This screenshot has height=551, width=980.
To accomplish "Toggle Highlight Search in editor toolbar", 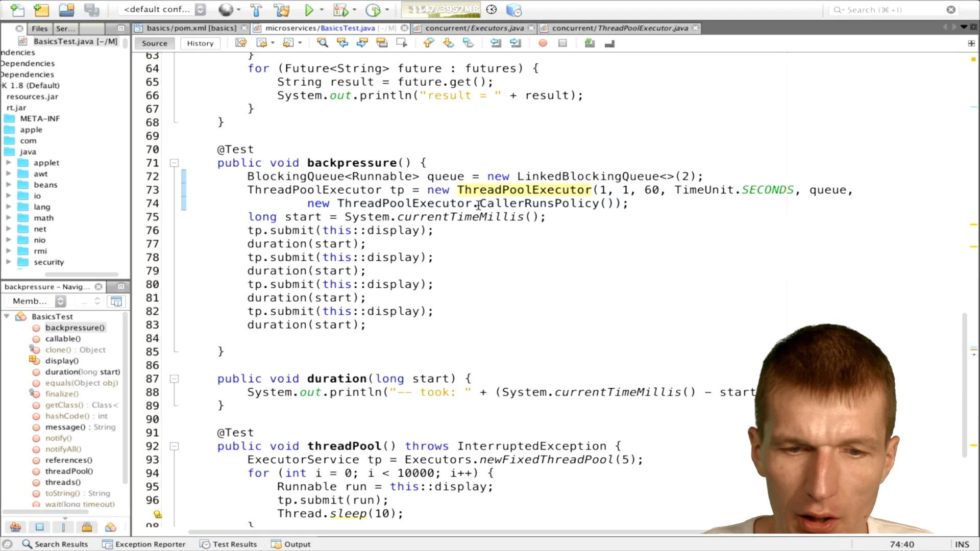I will click(382, 43).
